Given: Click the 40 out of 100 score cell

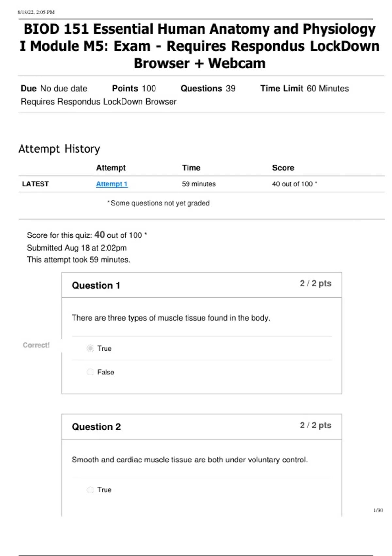Looking at the screenshot, I should pos(294,184).
